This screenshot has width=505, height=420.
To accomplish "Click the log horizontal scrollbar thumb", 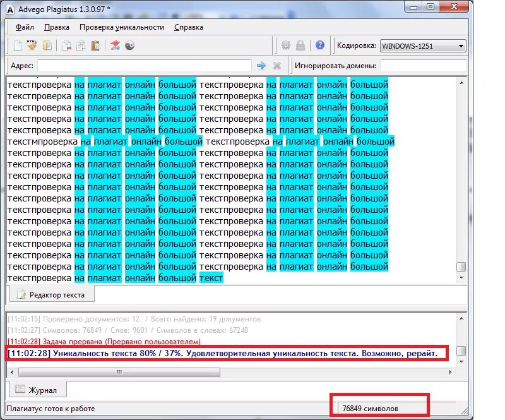I will pyautogui.click(x=119, y=372).
